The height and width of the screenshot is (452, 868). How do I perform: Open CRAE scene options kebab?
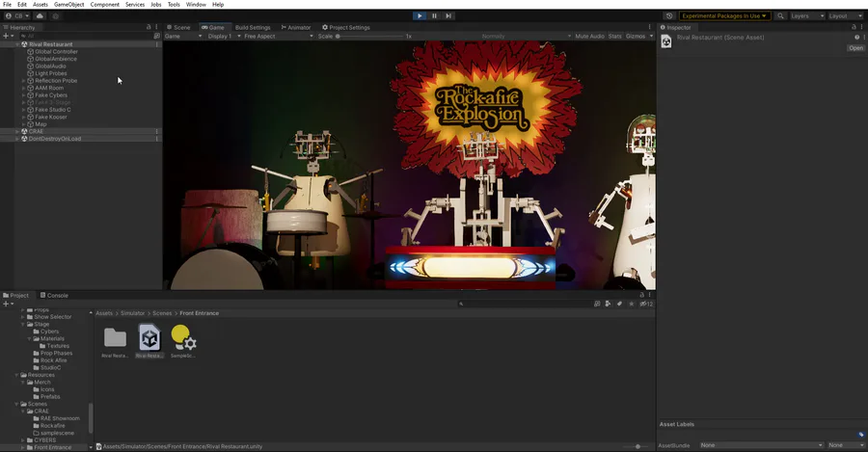click(157, 132)
